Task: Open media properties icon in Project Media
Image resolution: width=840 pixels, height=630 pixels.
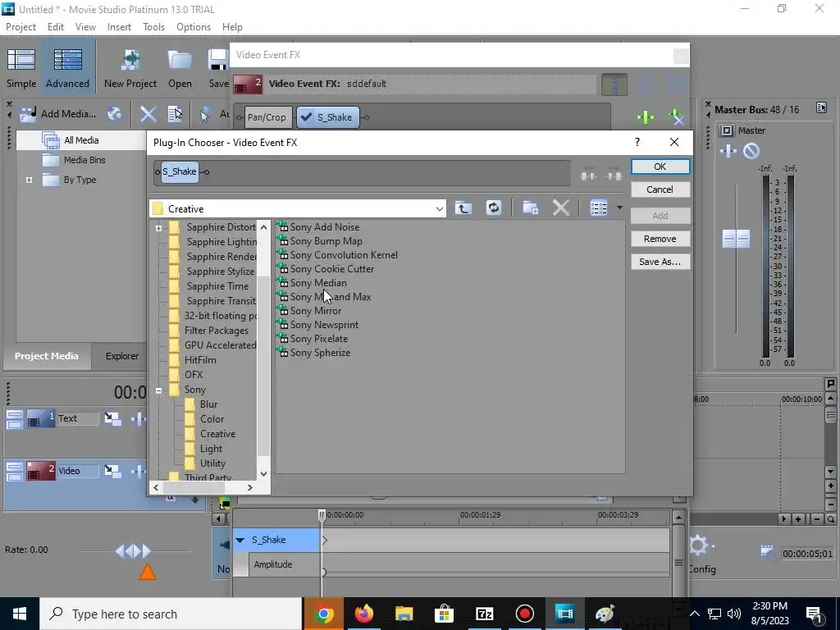Action: [175, 113]
